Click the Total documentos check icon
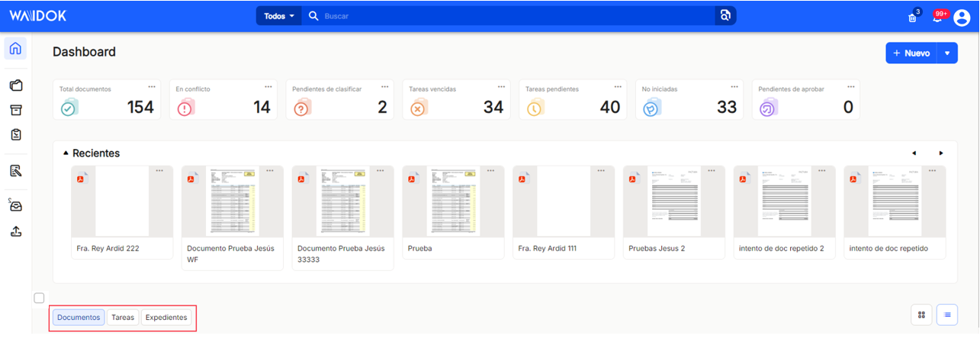Screen dimensions: 980x339 click(x=69, y=108)
